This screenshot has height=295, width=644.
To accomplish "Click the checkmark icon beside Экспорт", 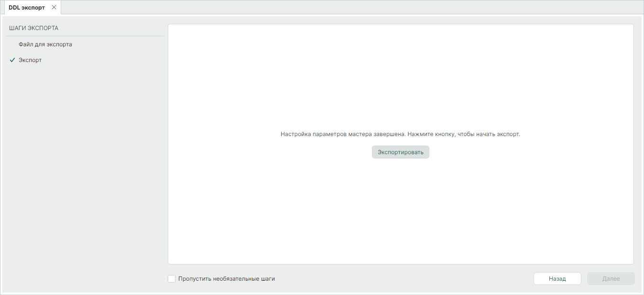I will point(12,60).
